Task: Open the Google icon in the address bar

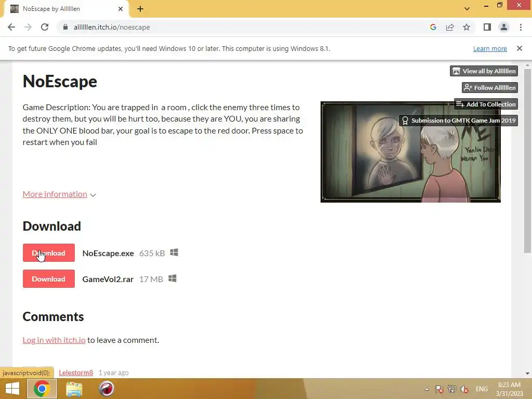Action: (433, 27)
